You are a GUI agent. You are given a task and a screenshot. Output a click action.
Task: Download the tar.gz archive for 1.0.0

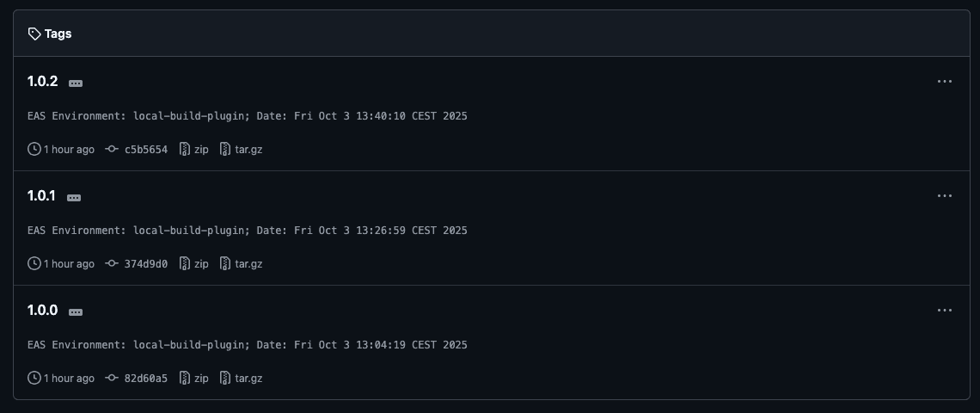pyautogui.click(x=248, y=379)
